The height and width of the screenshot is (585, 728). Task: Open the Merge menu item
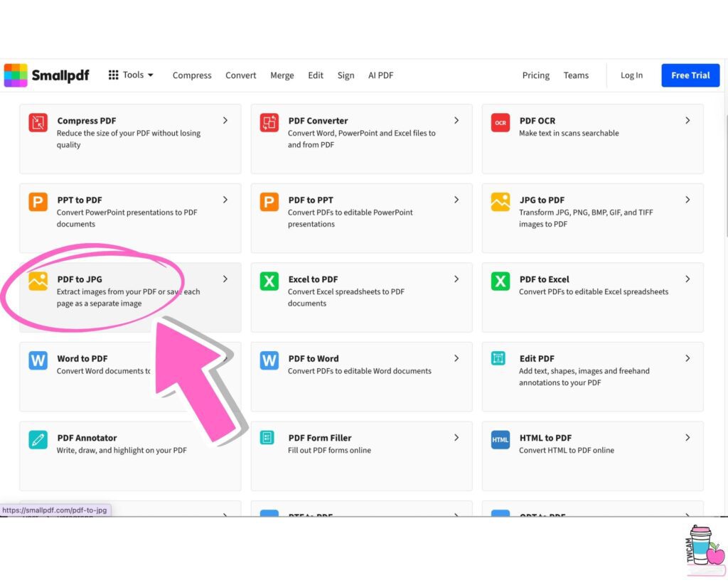pos(282,75)
